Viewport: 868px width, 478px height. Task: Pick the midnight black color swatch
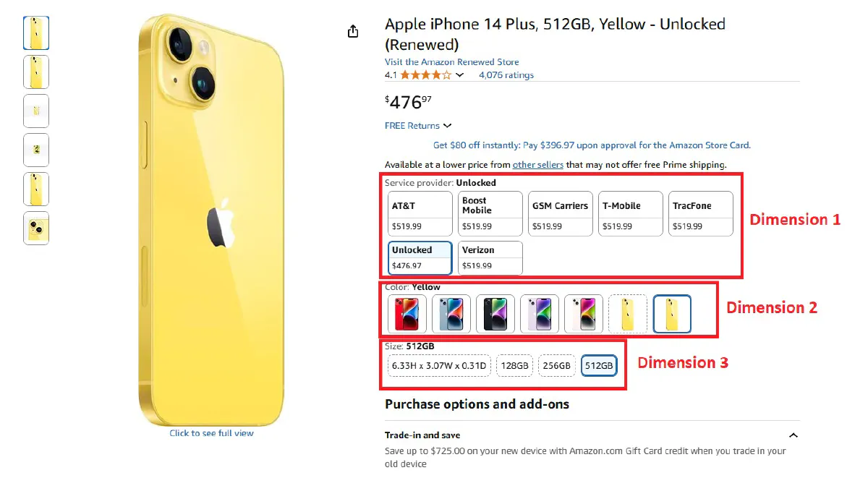pos(495,314)
